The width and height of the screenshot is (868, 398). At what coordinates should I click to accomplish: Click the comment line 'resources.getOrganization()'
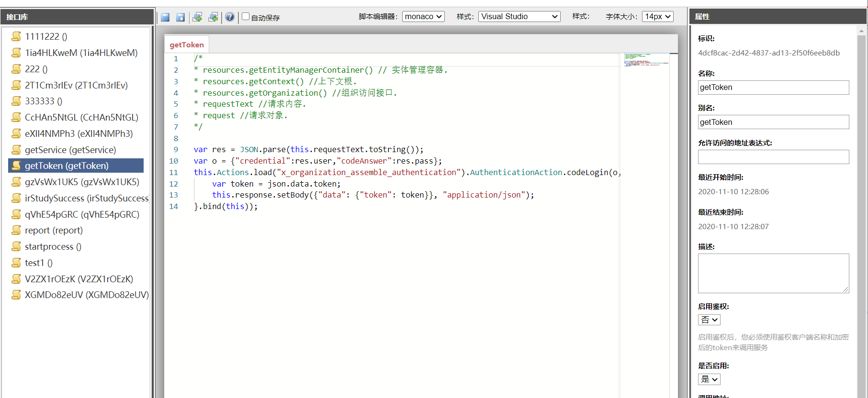coord(295,93)
